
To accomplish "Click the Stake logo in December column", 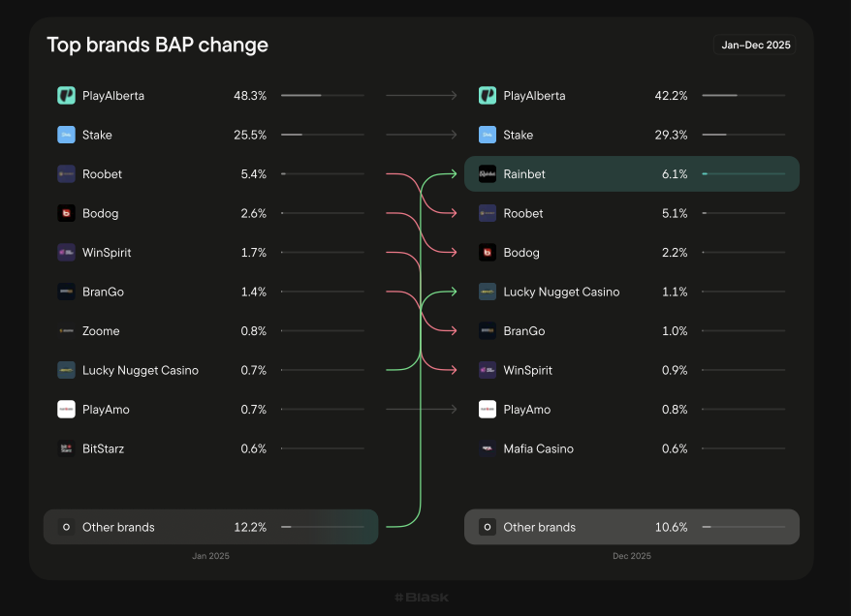I will click(x=488, y=136).
